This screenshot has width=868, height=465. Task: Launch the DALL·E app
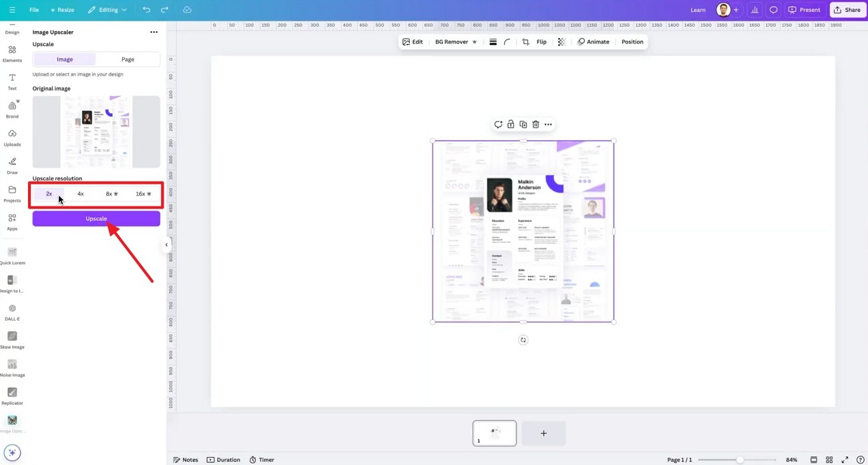12,312
